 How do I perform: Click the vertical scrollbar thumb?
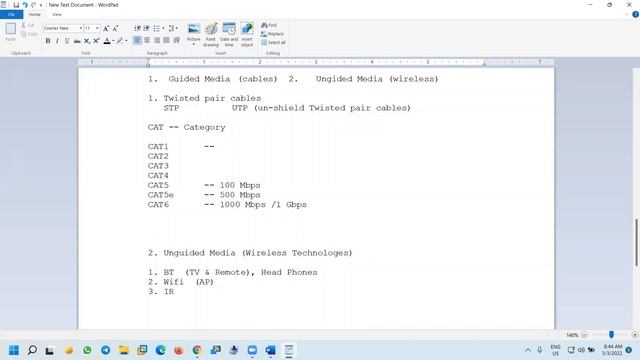636,242
